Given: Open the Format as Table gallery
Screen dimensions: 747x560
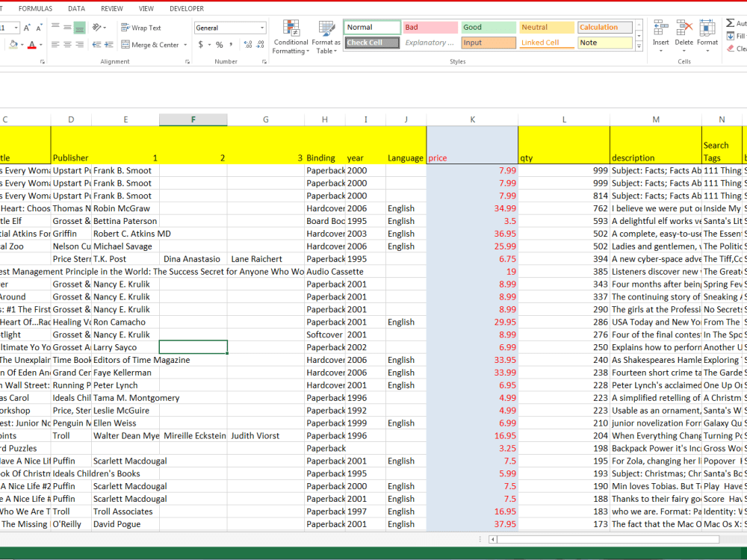Looking at the screenshot, I should point(326,37).
